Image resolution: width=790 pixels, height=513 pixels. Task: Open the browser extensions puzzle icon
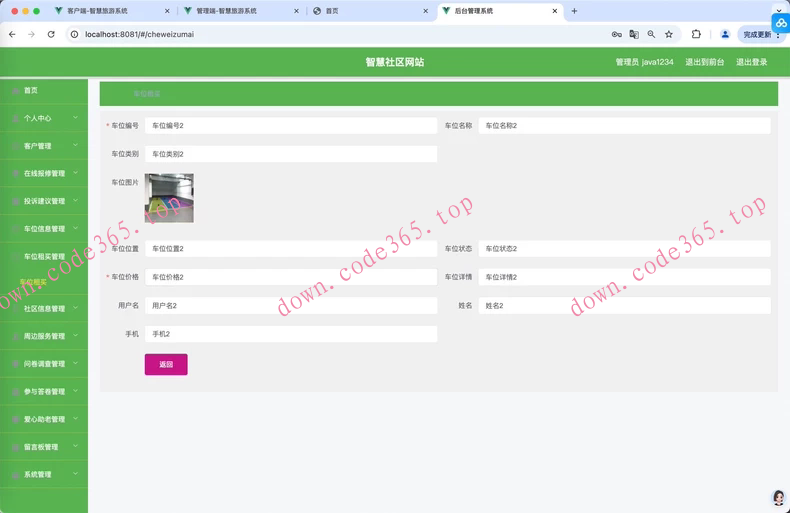696,34
